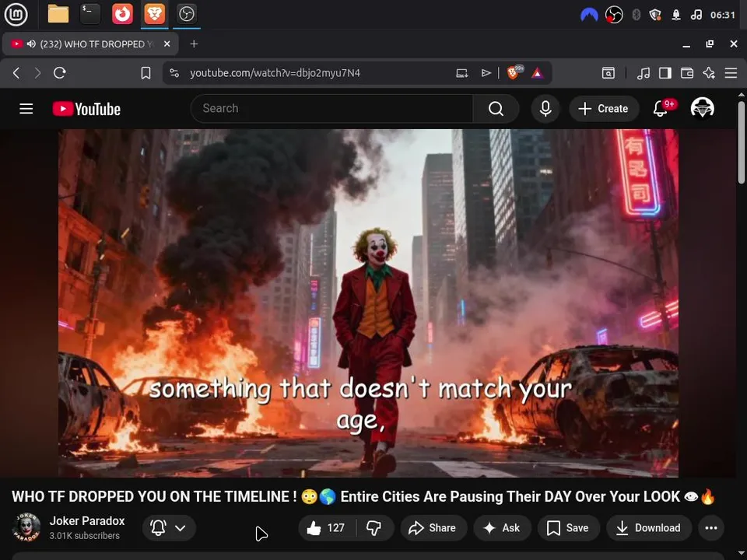Screen dimensions: 747x560
Task: Go to YouTube home via logo
Action: (86, 109)
